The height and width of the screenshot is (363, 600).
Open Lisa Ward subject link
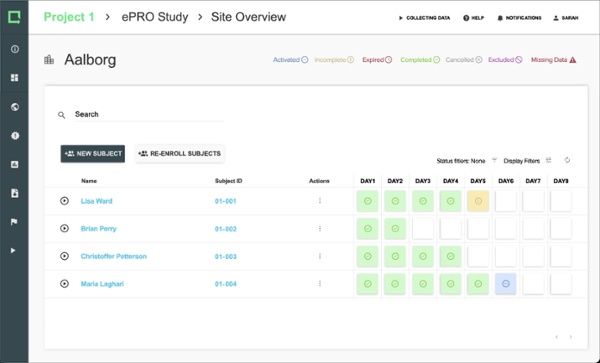click(96, 201)
